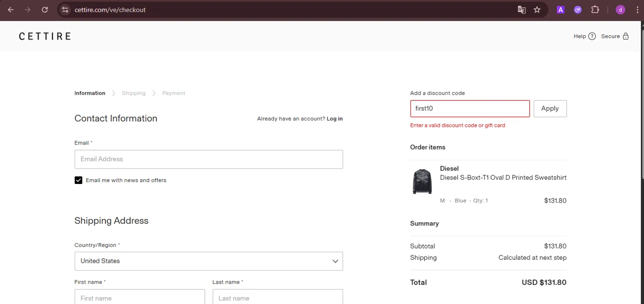Click 'Diesel S-Boxt-T1 Oval D Printed Sweatshirt' text
The height and width of the screenshot is (304, 644).
503,178
